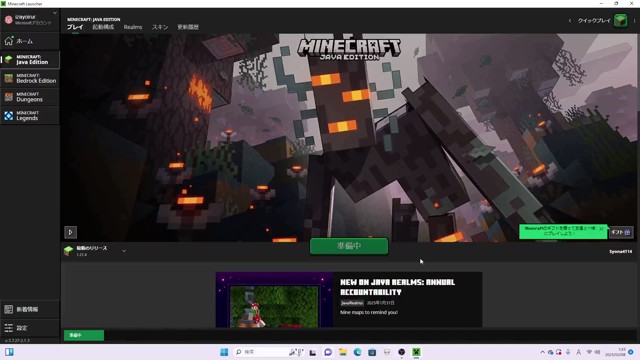
Task: Open the three-dot menu near クイックプレイ
Action: tap(634, 20)
